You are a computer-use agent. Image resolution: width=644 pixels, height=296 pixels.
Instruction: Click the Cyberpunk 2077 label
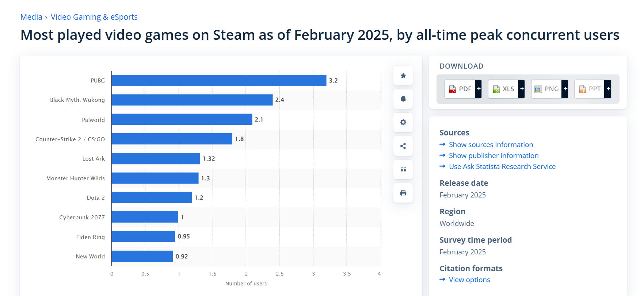[82, 218]
